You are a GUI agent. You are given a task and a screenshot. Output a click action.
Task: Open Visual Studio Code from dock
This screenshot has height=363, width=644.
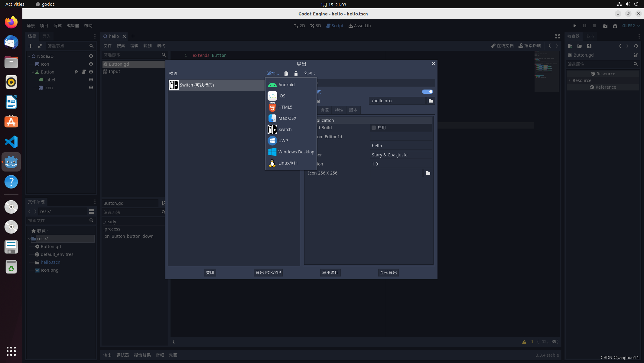pyautogui.click(x=11, y=142)
